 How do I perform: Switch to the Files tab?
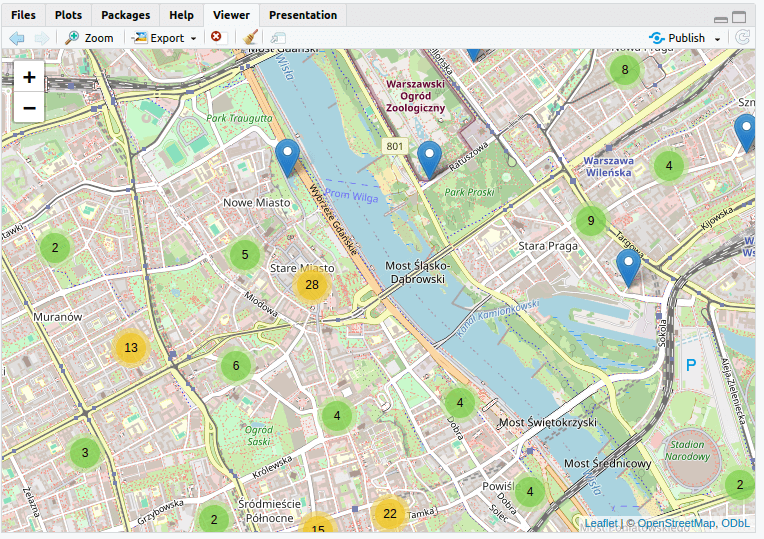(23, 15)
